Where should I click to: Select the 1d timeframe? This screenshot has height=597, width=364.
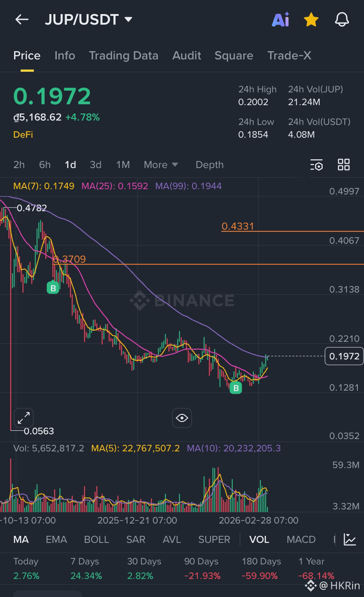70,165
